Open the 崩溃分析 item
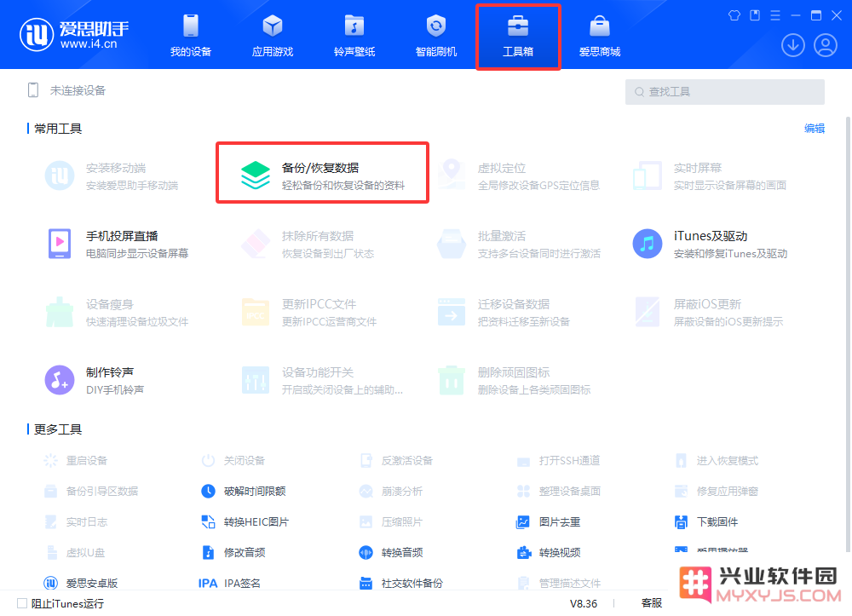 [391, 491]
